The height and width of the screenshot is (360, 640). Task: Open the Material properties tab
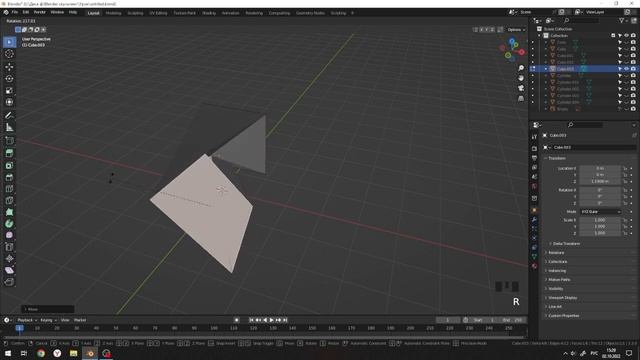[534, 266]
